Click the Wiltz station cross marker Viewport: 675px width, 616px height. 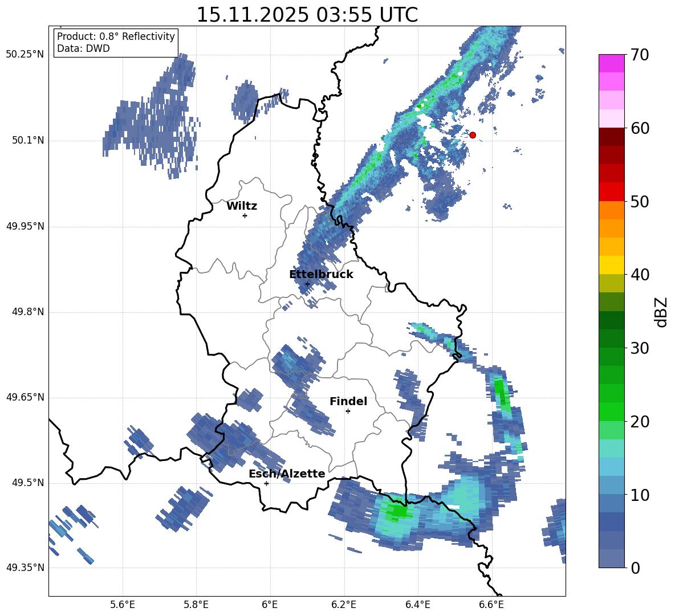pyautogui.click(x=245, y=215)
